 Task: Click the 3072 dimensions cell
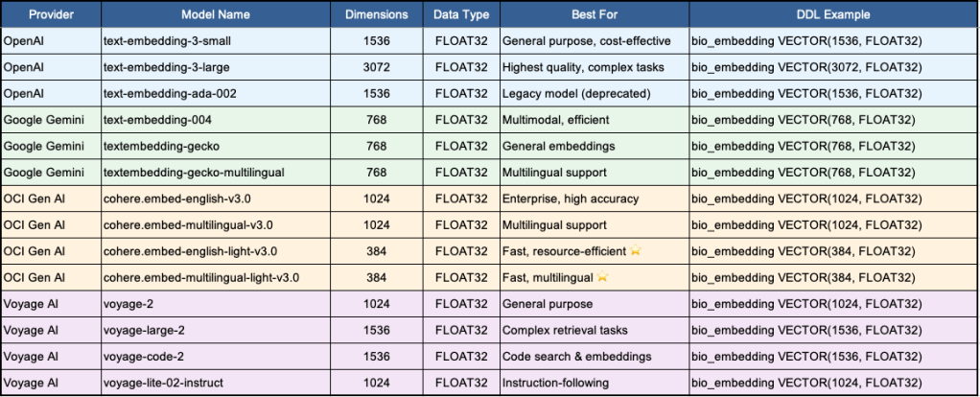tap(377, 68)
